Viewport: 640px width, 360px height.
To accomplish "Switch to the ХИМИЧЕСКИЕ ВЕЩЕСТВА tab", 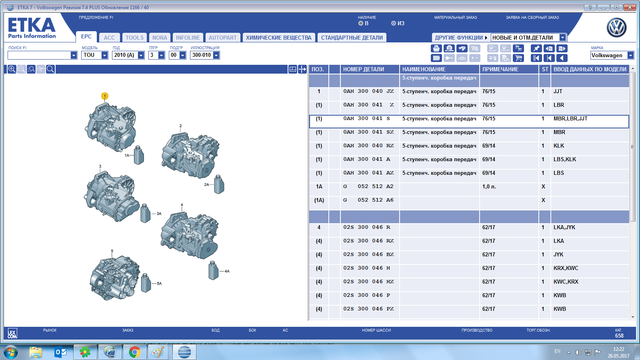I will 279,38.
